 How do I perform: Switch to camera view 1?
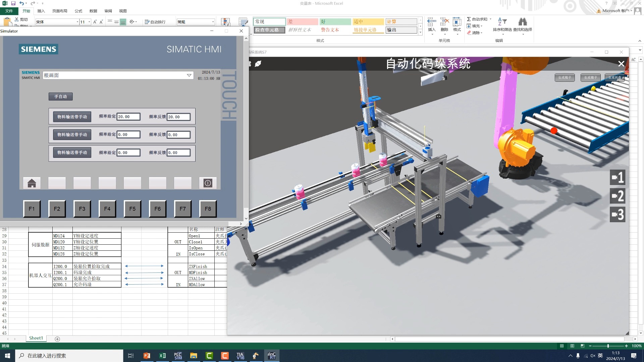pyautogui.click(x=618, y=178)
